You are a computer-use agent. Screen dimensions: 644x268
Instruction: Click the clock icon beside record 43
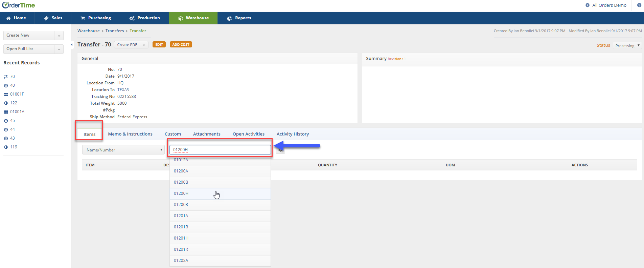6,139
